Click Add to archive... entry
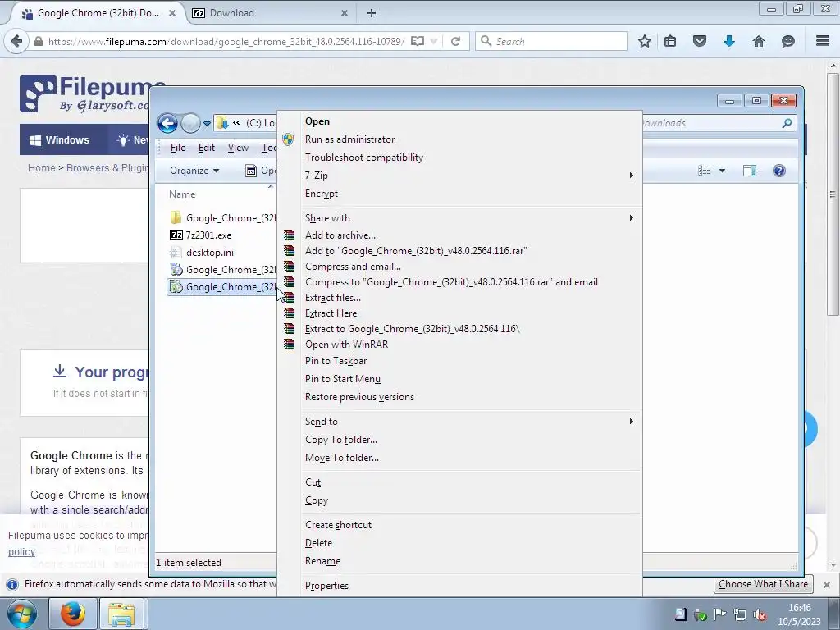Image resolution: width=840 pixels, height=630 pixels. coord(340,235)
